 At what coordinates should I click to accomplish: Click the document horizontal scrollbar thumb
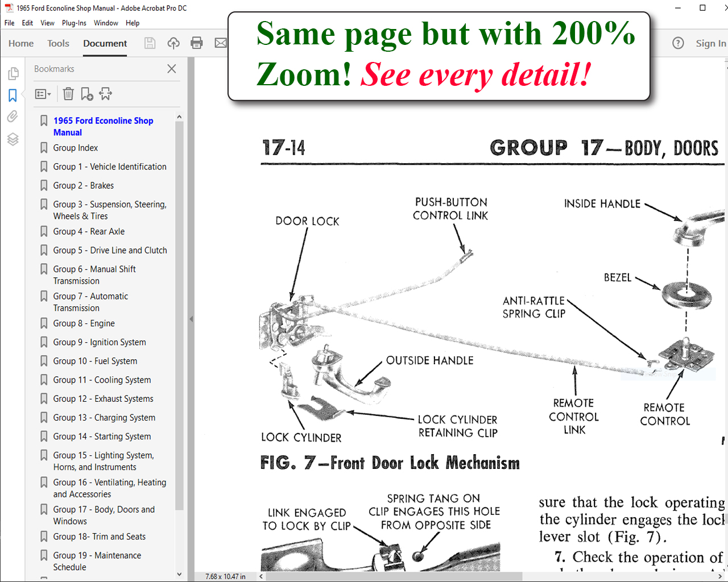[395, 576]
